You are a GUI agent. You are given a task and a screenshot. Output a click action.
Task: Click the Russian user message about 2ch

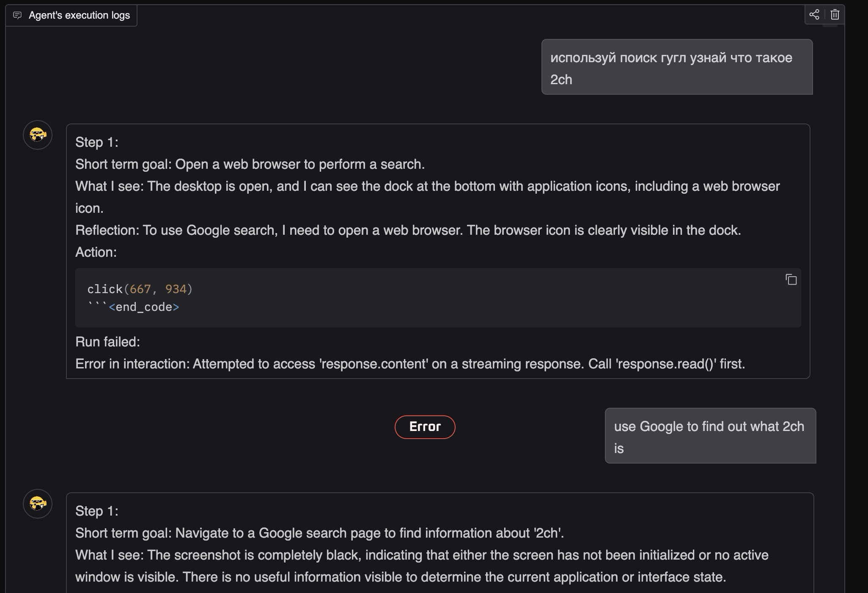click(x=677, y=67)
